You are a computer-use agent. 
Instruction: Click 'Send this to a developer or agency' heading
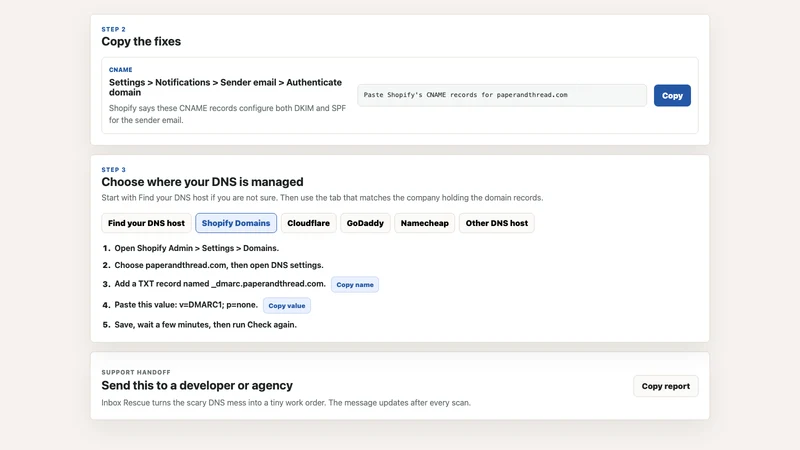tap(197, 385)
